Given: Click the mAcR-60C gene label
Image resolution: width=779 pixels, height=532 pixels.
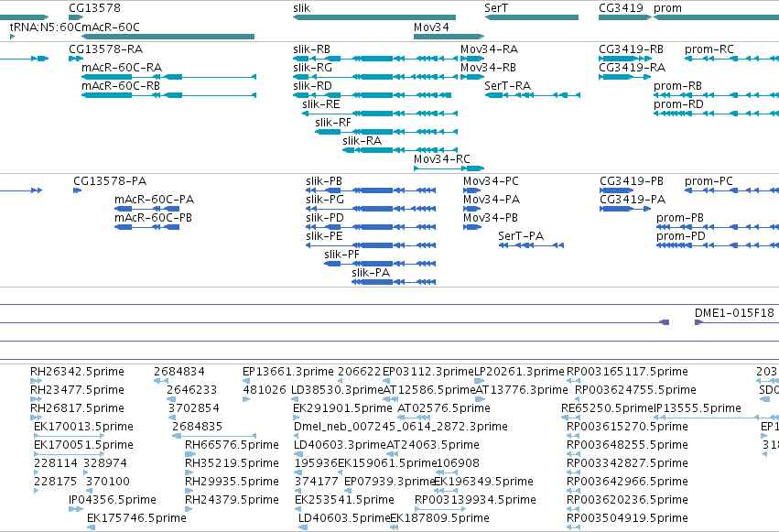Looking at the screenshot, I should 110,27.
